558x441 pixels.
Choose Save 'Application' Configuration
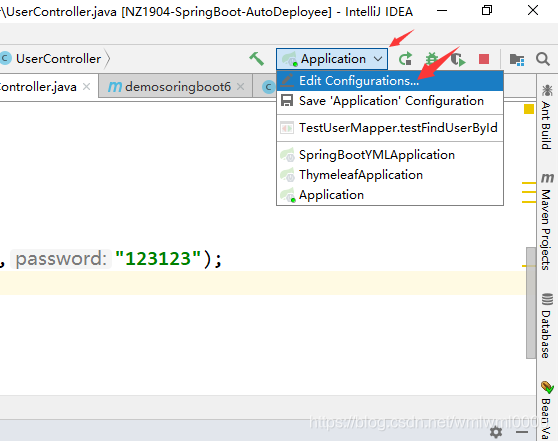pyautogui.click(x=390, y=101)
